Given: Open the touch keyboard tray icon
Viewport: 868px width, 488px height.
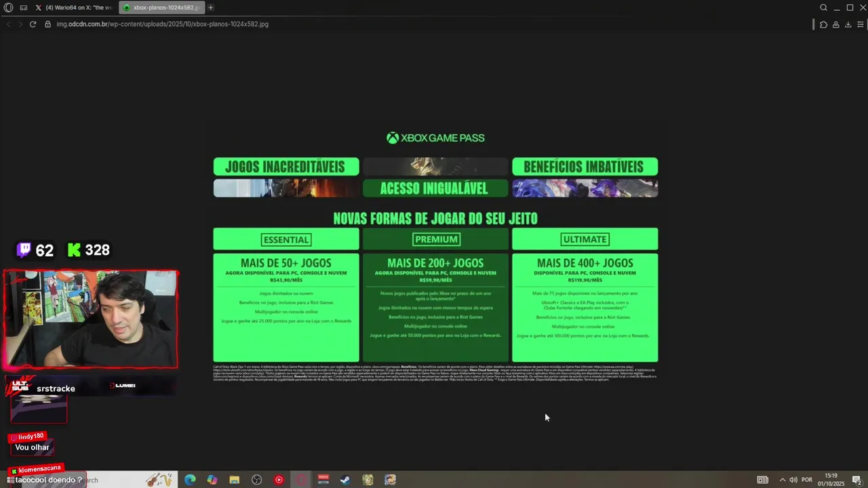Looking at the screenshot, I should (x=763, y=480).
